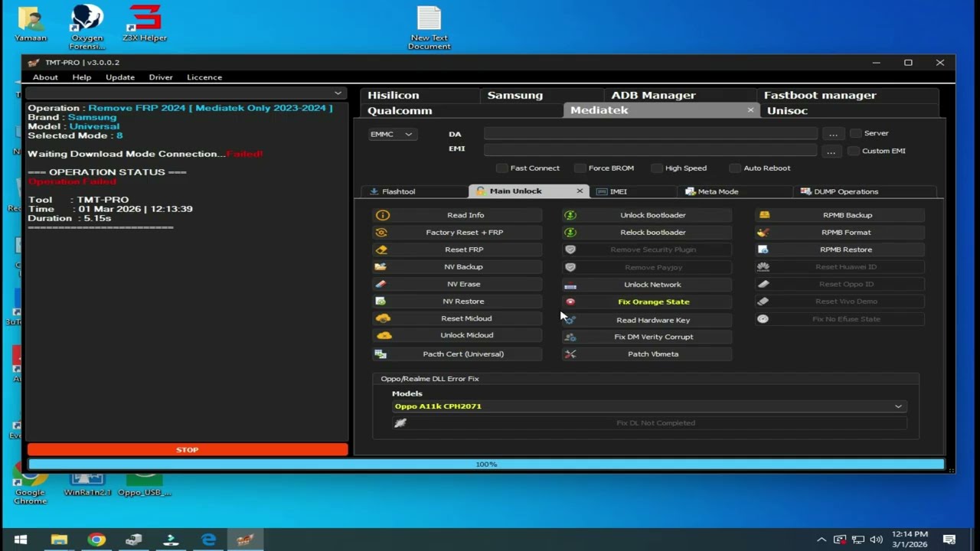The height and width of the screenshot is (551, 980).
Task: Click the 100% progress bar
Action: 486,464
